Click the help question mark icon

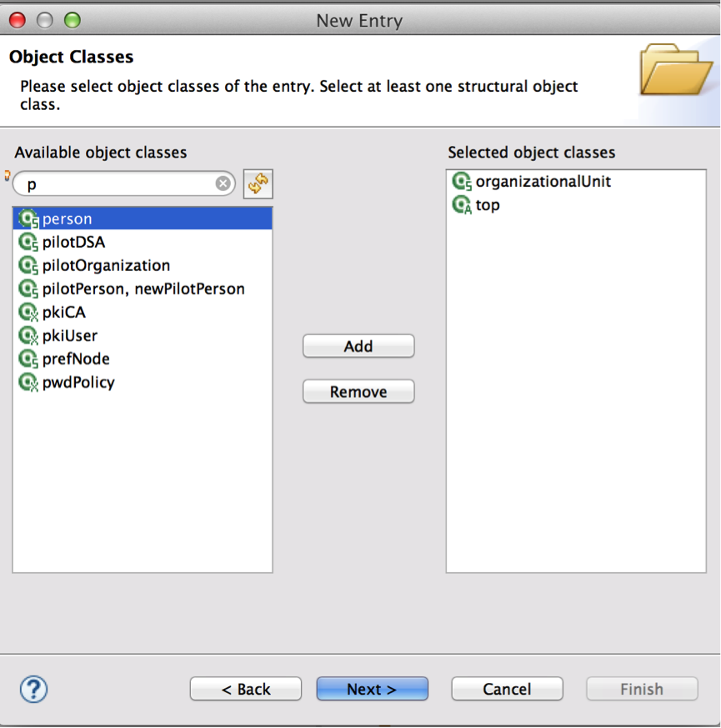pos(33,689)
